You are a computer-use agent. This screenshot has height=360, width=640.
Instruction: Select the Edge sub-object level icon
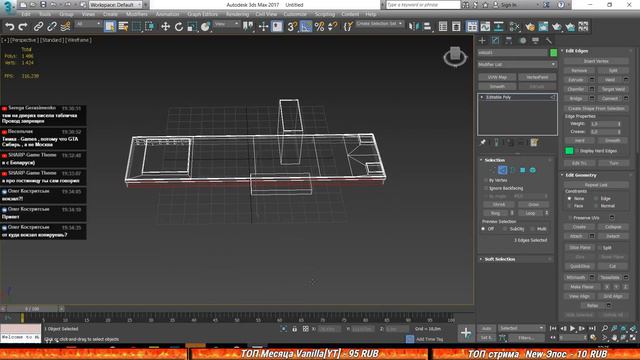502,170
